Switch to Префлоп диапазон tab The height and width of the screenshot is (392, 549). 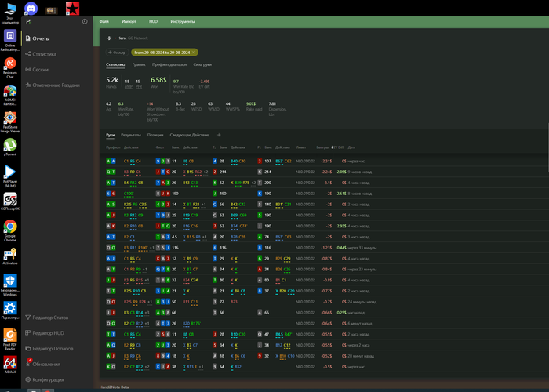[169, 64]
